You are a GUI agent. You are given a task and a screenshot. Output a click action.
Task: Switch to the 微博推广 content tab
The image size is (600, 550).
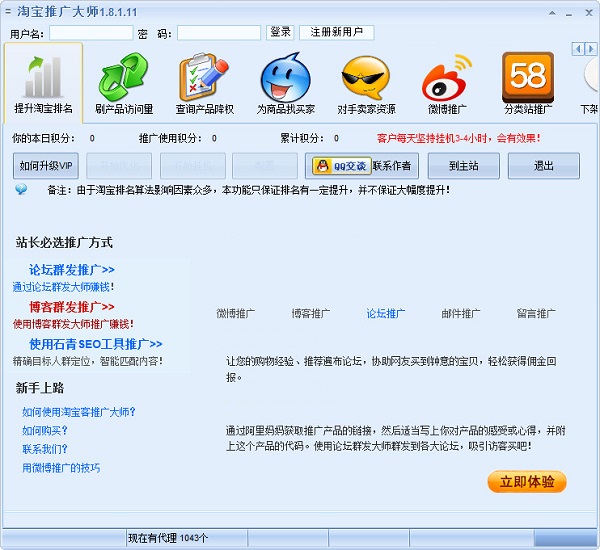pyautogui.click(x=236, y=313)
